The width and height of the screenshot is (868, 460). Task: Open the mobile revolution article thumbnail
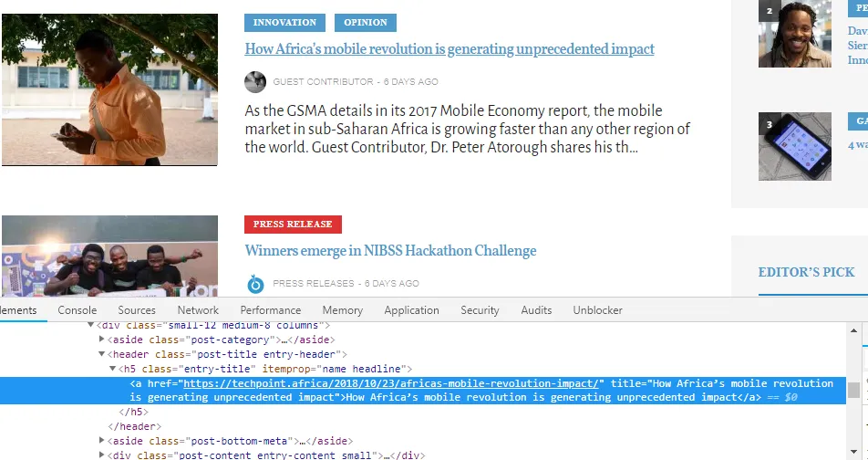pyautogui.click(x=109, y=89)
